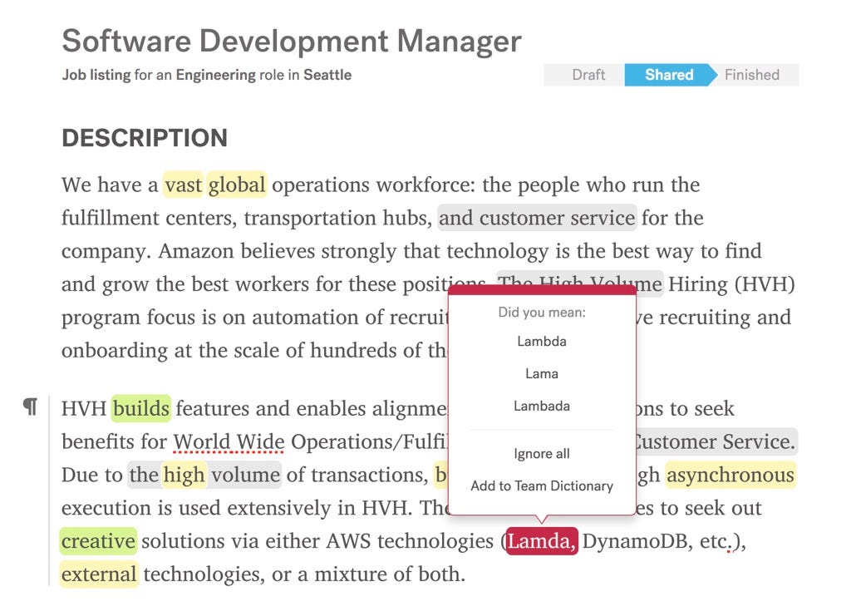Click the highlighted word vast
This screenshot has height=616, width=851.
tap(184, 185)
